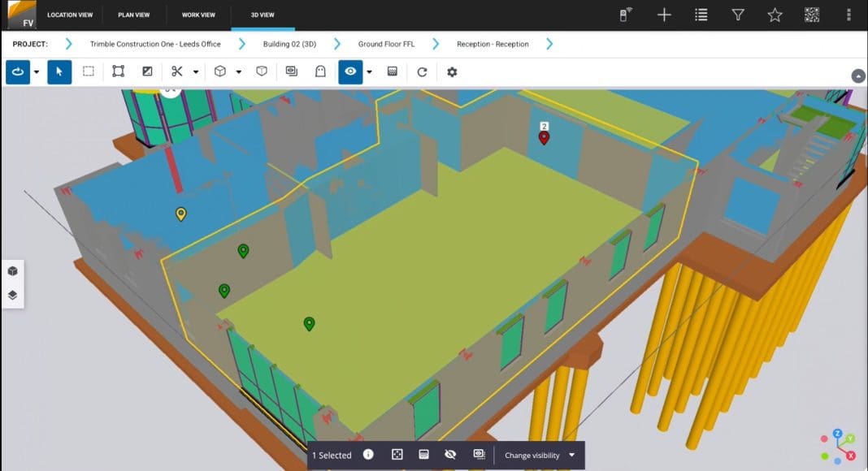Open settings gear in 3D toolbar

[x=452, y=71]
